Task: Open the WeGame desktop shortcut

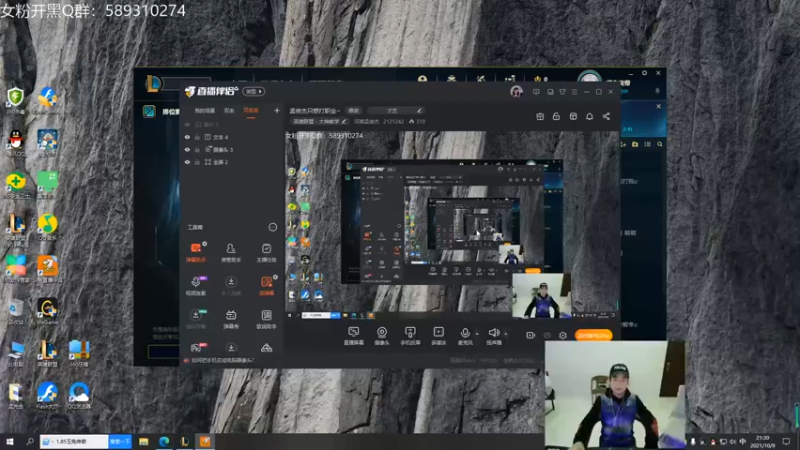Action: pyautogui.click(x=47, y=312)
